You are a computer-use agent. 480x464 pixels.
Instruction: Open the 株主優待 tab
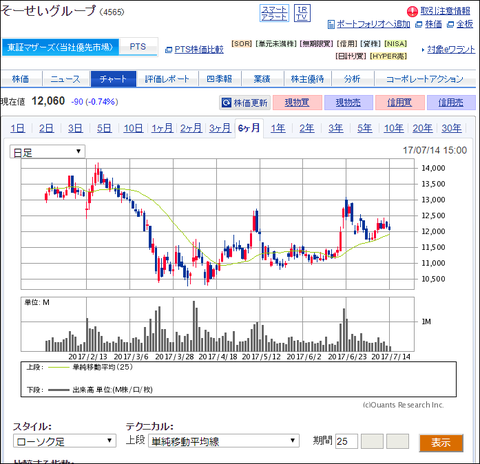coord(307,79)
